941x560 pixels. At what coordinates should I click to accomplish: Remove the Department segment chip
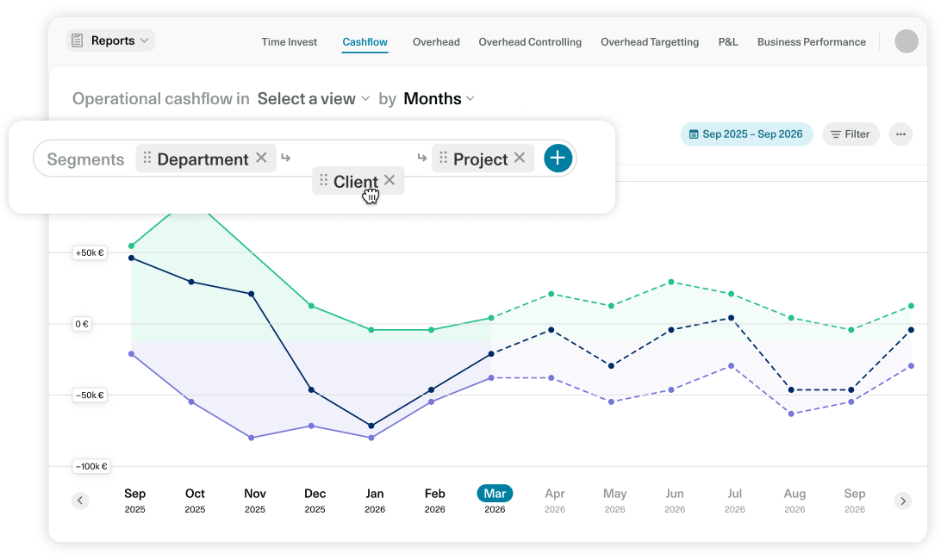261,158
